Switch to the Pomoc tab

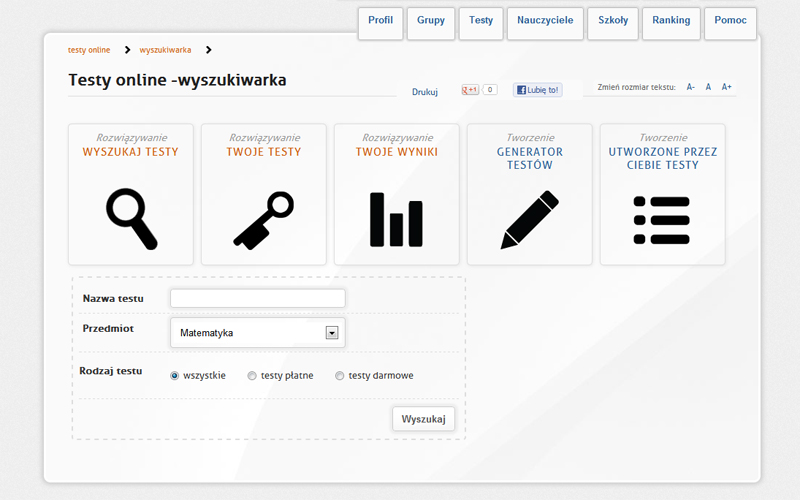(x=730, y=23)
